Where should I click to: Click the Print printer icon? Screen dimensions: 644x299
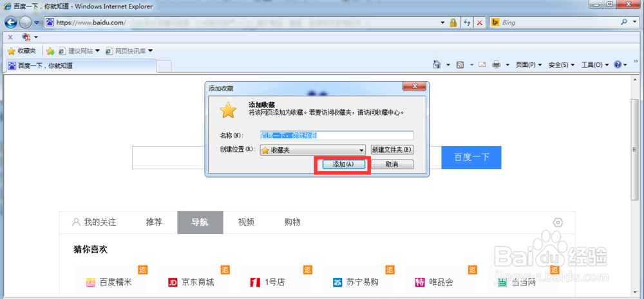coord(496,64)
